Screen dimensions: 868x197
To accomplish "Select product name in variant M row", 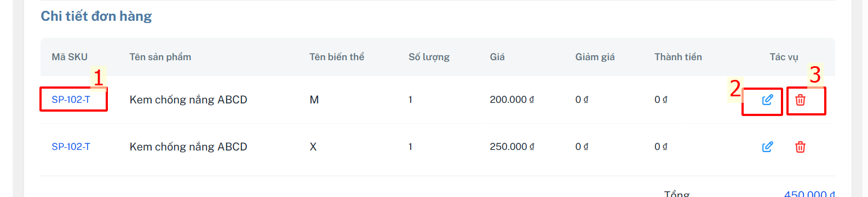I will coord(188,100).
